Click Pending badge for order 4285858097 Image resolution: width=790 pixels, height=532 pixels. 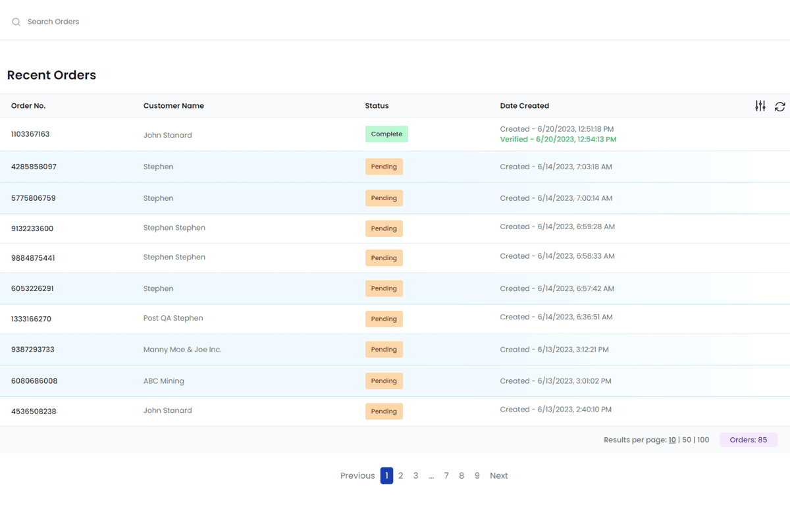click(384, 167)
